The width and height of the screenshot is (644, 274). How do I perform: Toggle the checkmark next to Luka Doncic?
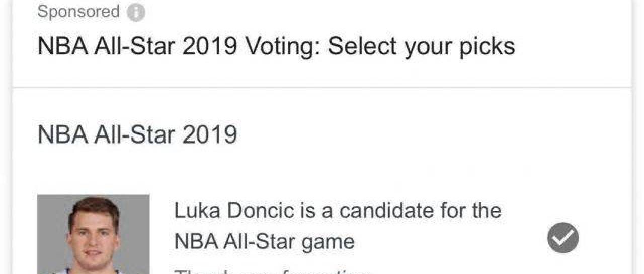click(x=563, y=238)
